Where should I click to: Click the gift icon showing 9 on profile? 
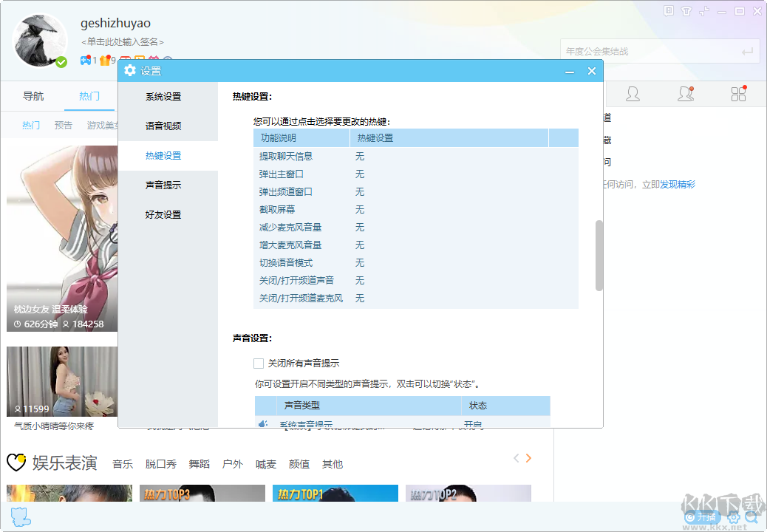pos(103,60)
